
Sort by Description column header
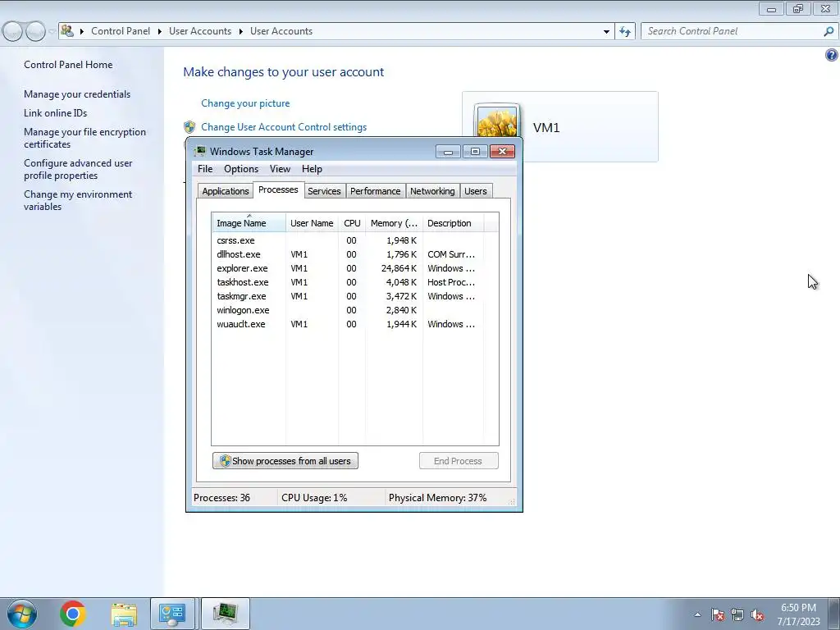[453, 223]
